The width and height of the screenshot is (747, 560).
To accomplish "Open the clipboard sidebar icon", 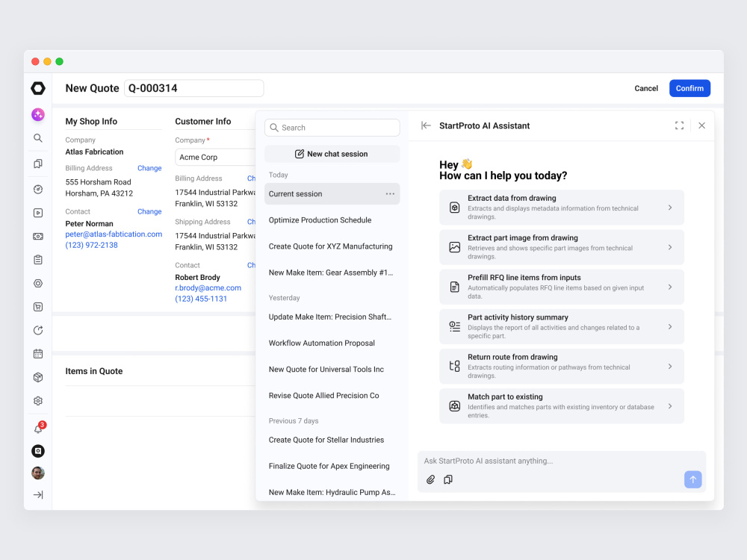I will tap(38, 260).
